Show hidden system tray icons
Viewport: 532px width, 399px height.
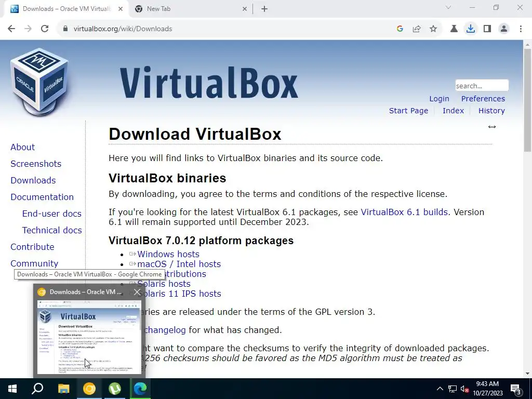click(x=440, y=389)
